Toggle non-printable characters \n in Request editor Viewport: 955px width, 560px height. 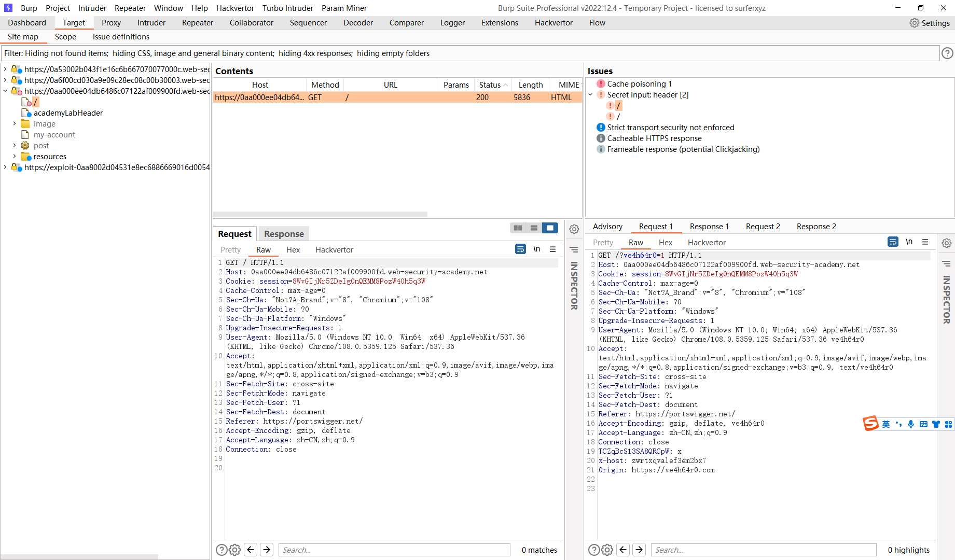[x=537, y=249]
